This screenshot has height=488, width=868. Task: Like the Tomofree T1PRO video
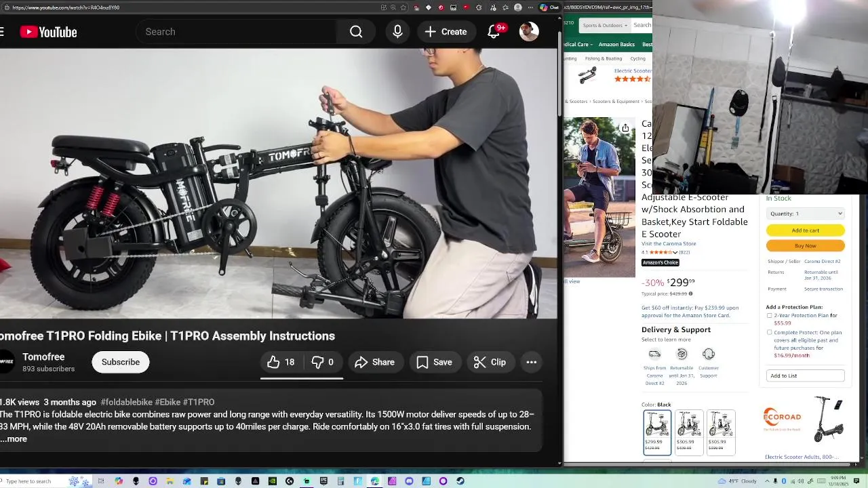coord(281,362)
